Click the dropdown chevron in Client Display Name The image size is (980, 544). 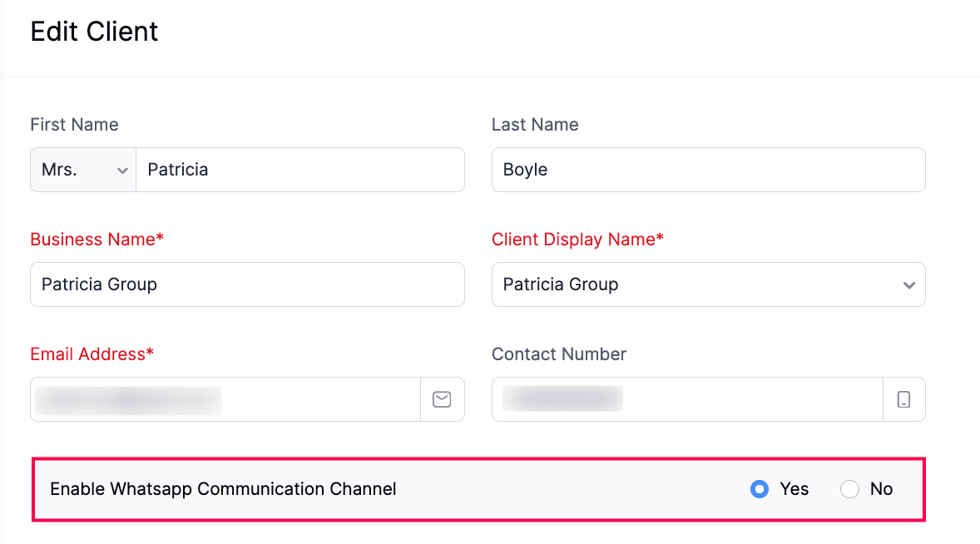910,284
